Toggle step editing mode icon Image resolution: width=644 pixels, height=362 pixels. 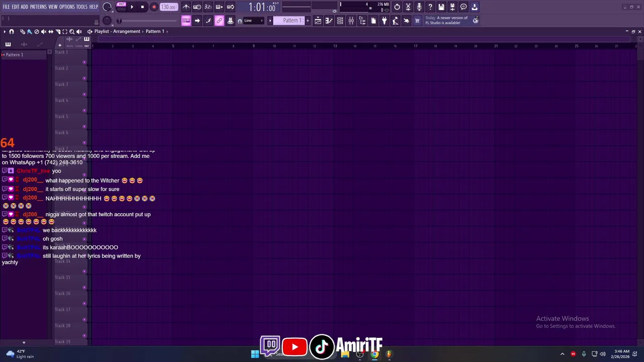pos(208,21)
